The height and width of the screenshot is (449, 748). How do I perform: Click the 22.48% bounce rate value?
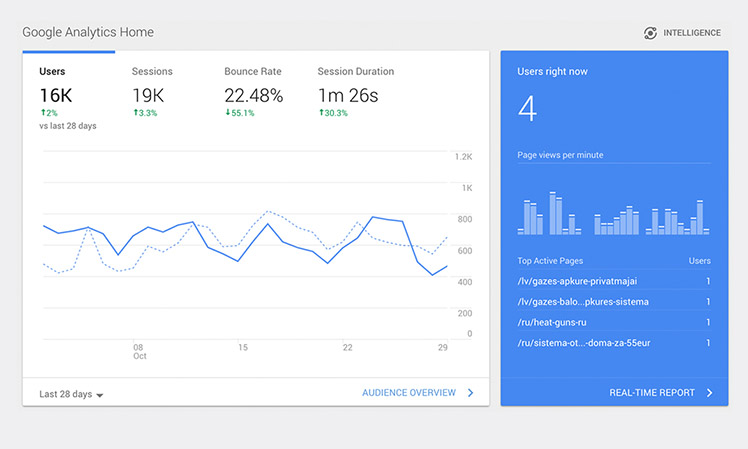click(254, 95)
